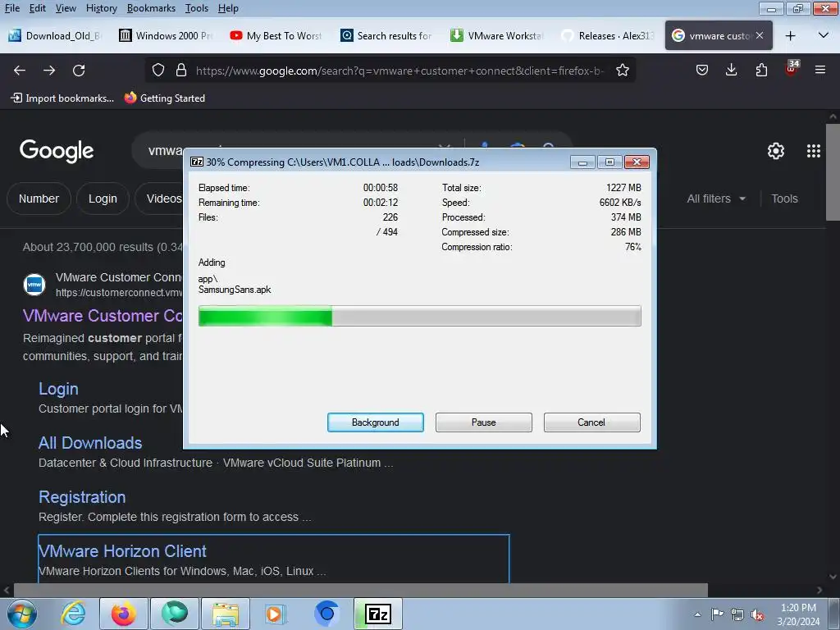The width and height of the screenshot is (840, 630).
Task: Go forward with the browser forward arrow
Action: coord(49,71)
